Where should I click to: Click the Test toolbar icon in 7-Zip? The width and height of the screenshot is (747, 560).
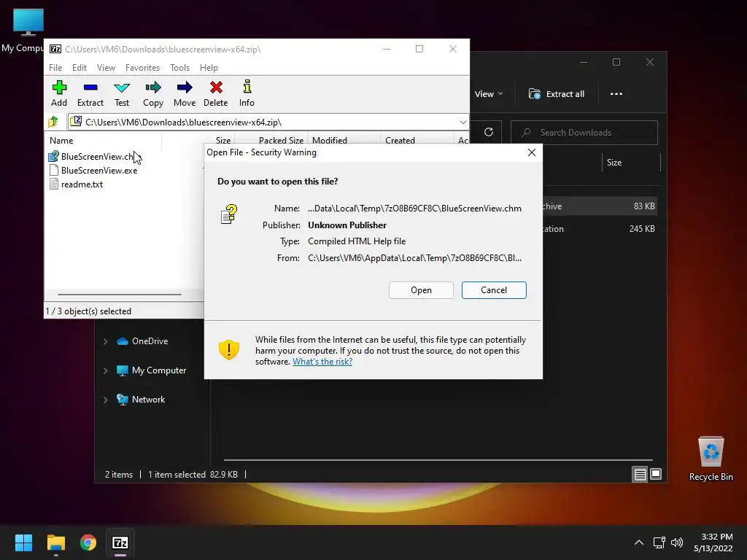pyautogui.click(x=122, y=93)
